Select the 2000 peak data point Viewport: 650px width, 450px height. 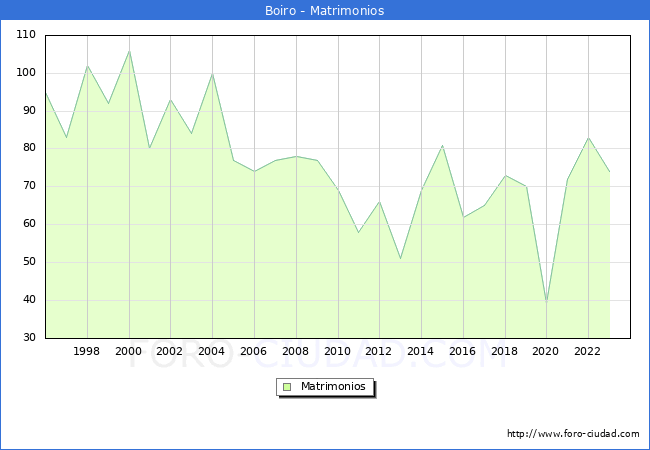129,51
